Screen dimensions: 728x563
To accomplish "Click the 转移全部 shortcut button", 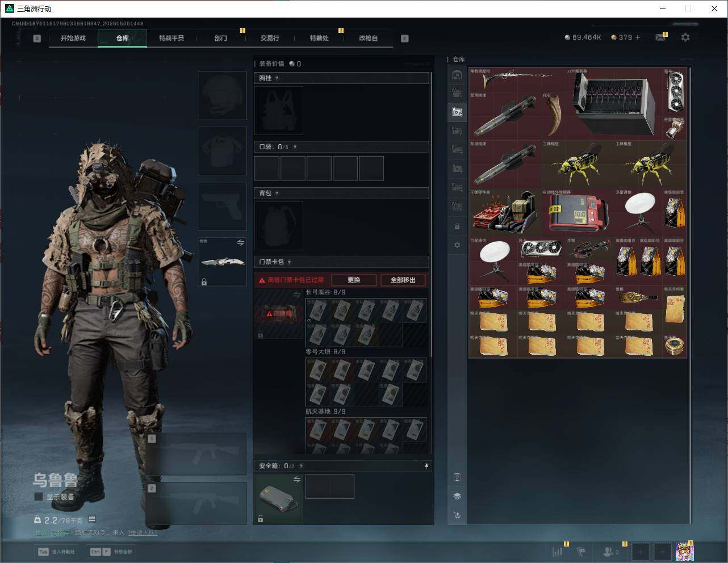I will 111,552.
